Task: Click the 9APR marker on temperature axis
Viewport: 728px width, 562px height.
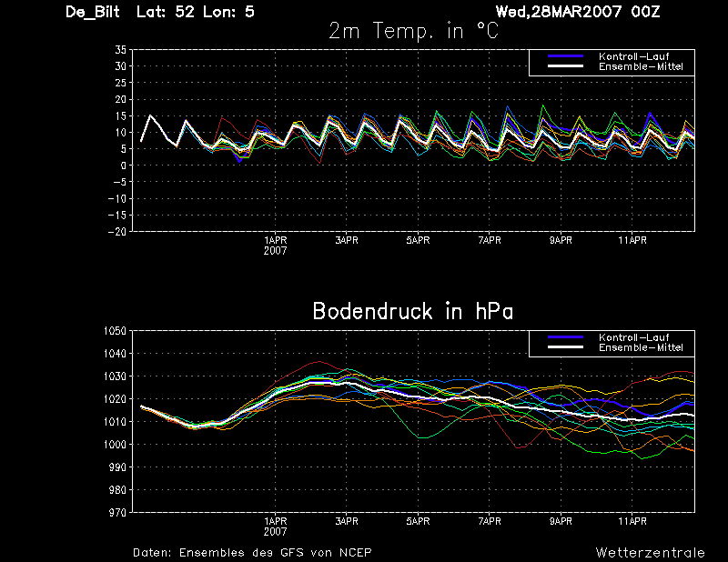Action: pos(561,240)
